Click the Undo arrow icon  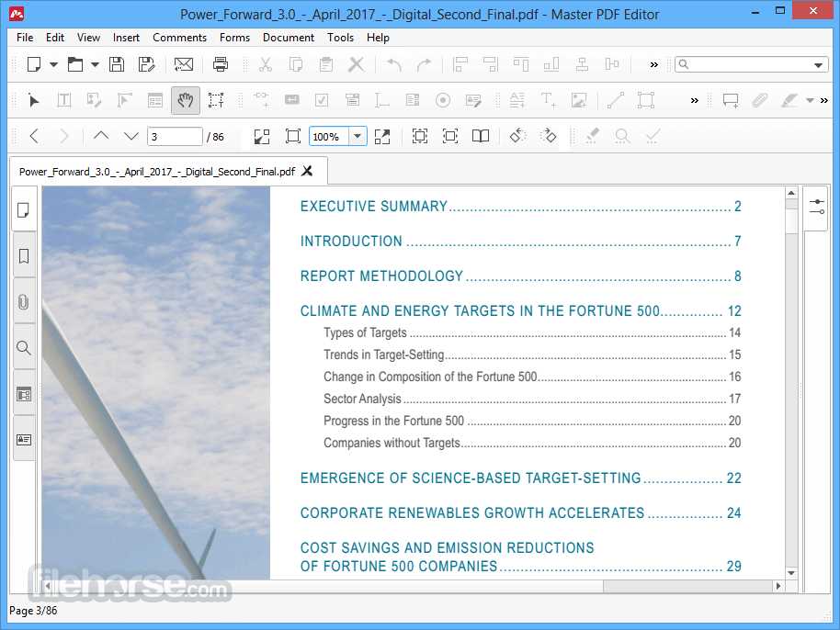coord(394,65)
